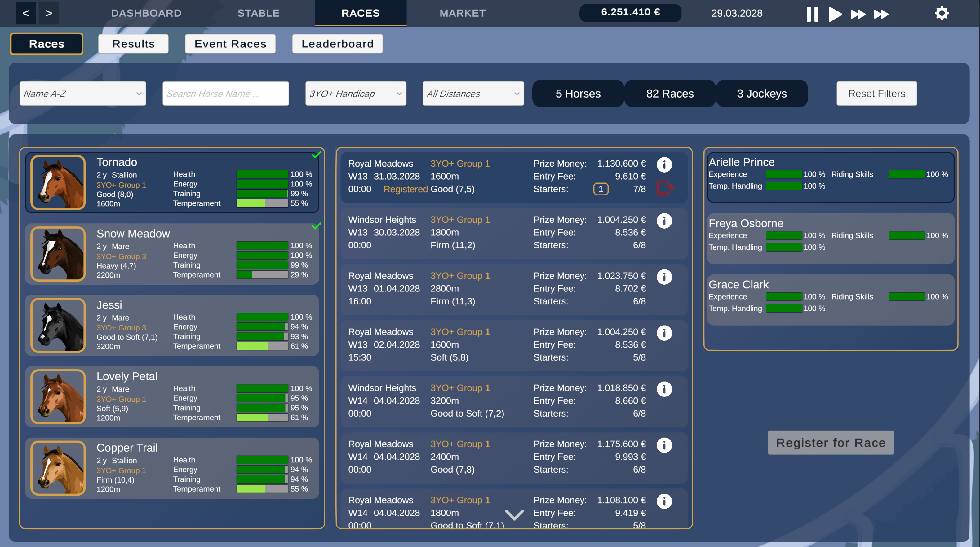Open the Leaderboard view

click(337, 43)
